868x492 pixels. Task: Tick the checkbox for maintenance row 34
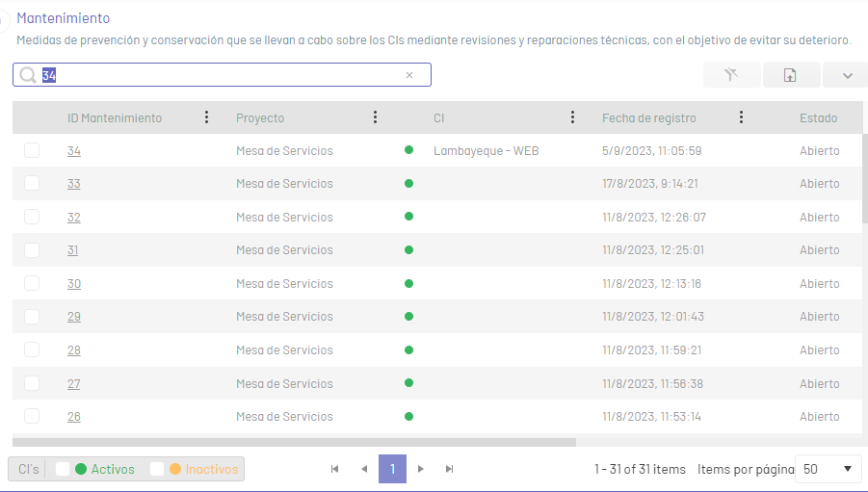coord(32,150)
